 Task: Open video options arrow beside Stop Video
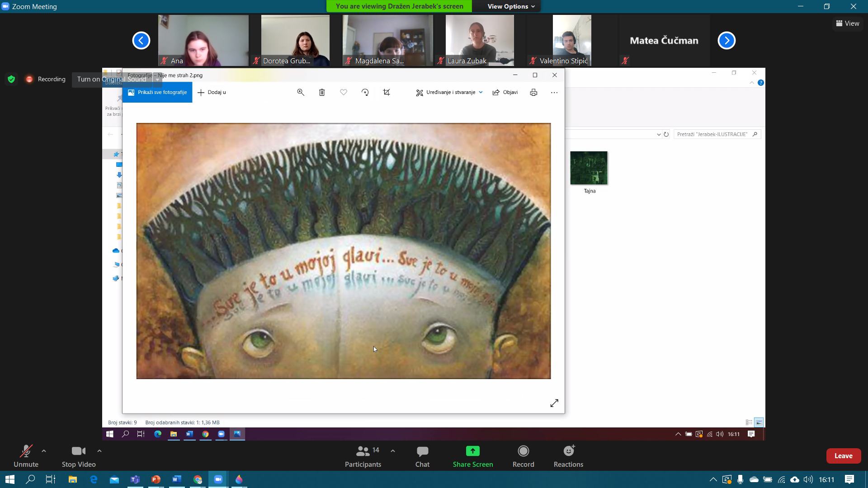(x=99, y=451)
